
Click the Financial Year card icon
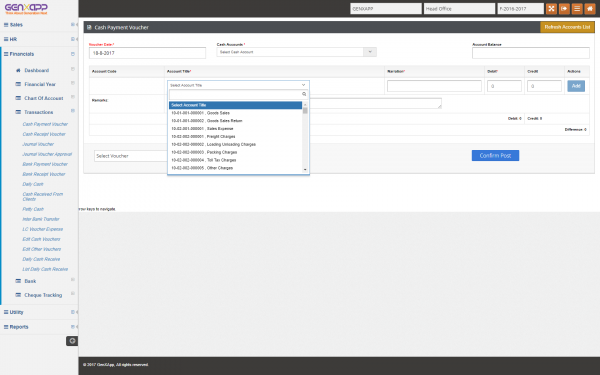pyautogui.click(x=18, y=84)
